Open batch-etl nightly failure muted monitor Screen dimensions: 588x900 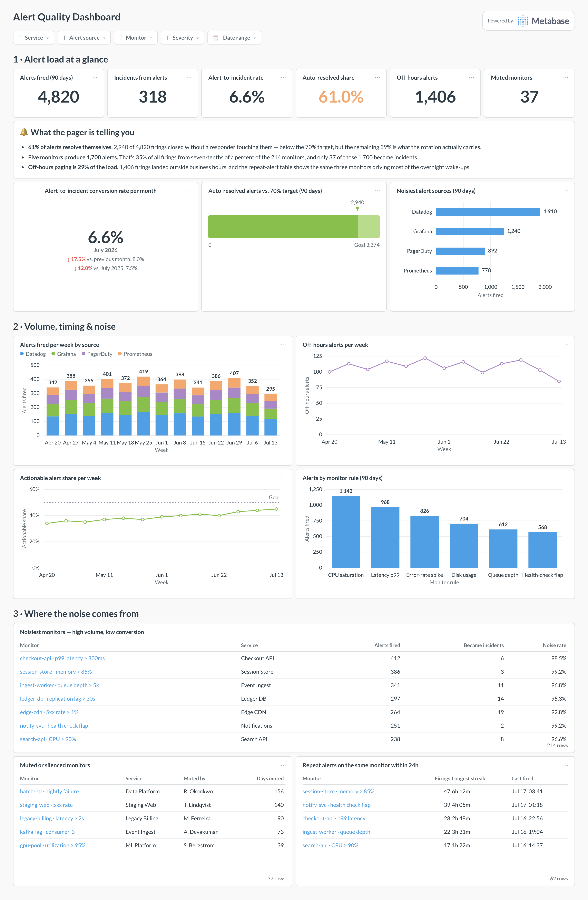(49, 792)
